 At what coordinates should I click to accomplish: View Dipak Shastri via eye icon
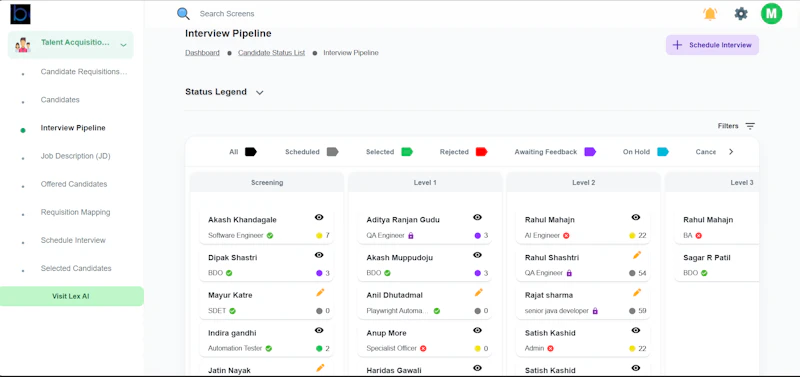319,255
